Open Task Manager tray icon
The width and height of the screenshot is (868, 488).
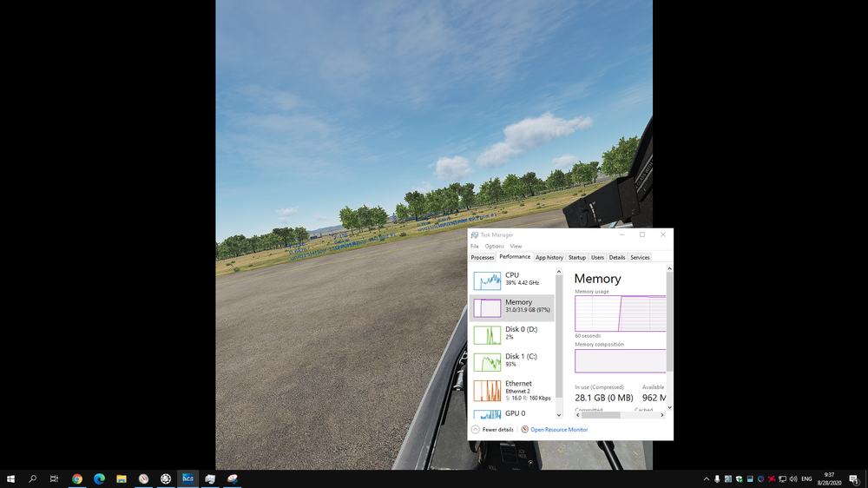(728, 479)
